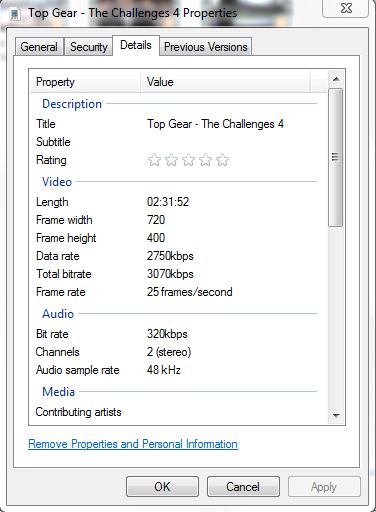The height and width of the screenshot is (512, 376).
Task: Click the scrollbar up arrow
Action: (336, 79)
